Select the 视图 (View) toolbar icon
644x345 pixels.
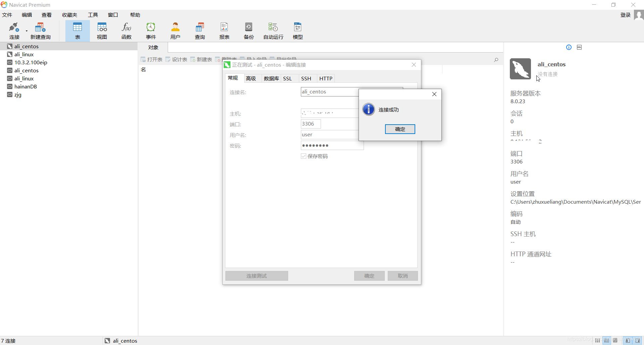(x=102, y=31)
